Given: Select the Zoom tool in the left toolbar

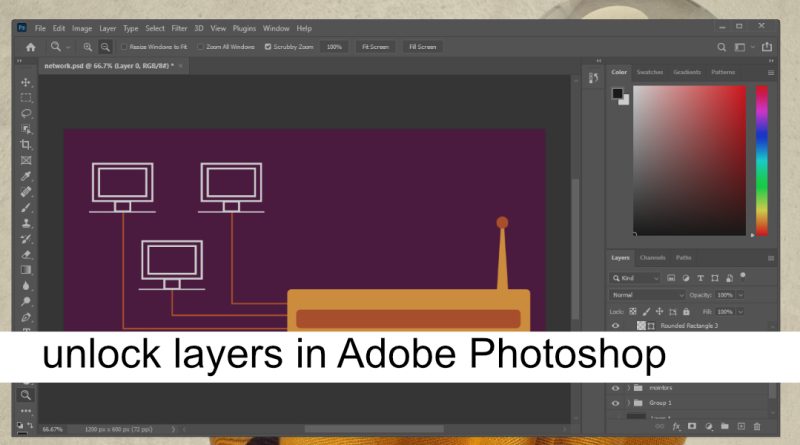Looking at the screenshot, I should tap(26, 395).
